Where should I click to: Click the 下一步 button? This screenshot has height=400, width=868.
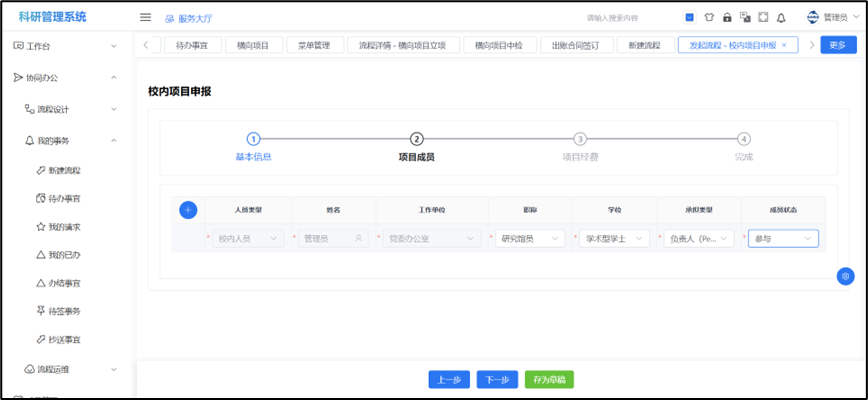[497, 379]
